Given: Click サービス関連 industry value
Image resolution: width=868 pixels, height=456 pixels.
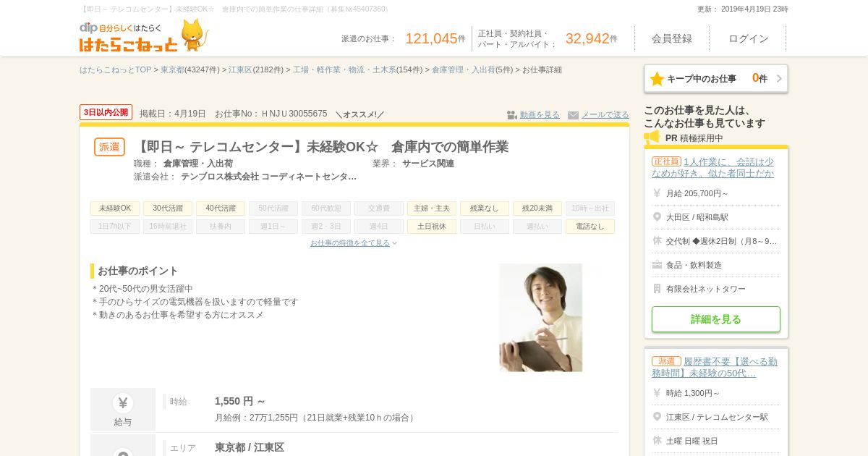Looking at the screenshot, I should [428, 164].
